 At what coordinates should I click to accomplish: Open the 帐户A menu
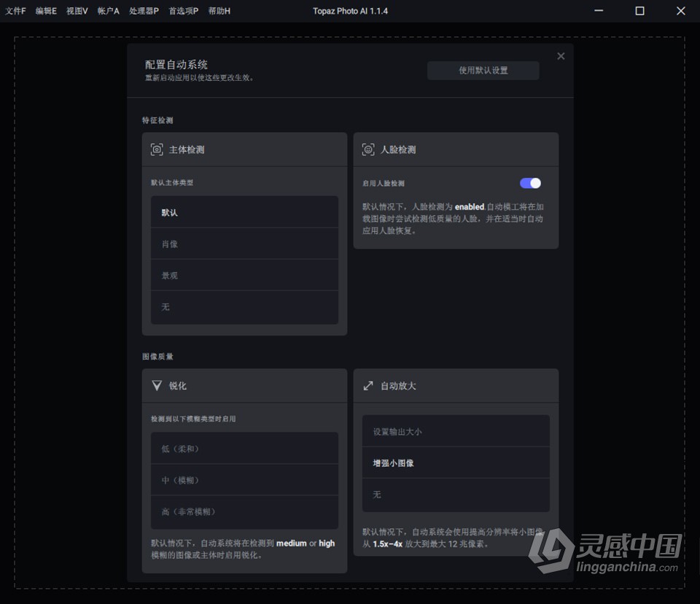pos(109,11)
